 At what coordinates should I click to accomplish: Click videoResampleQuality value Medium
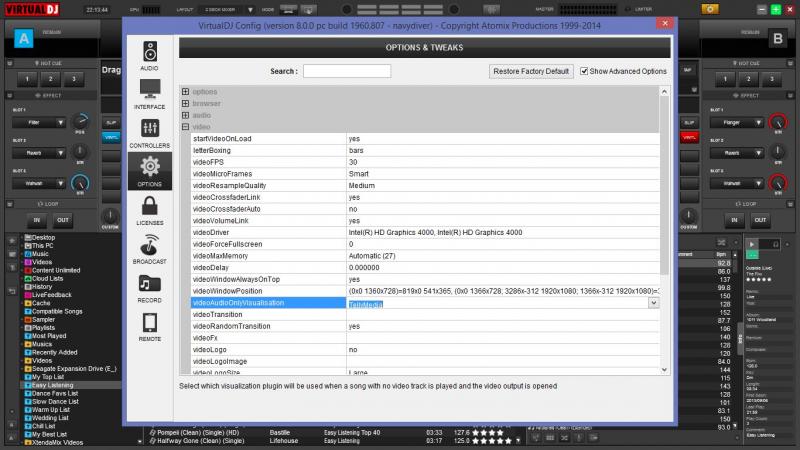[362, 186]
